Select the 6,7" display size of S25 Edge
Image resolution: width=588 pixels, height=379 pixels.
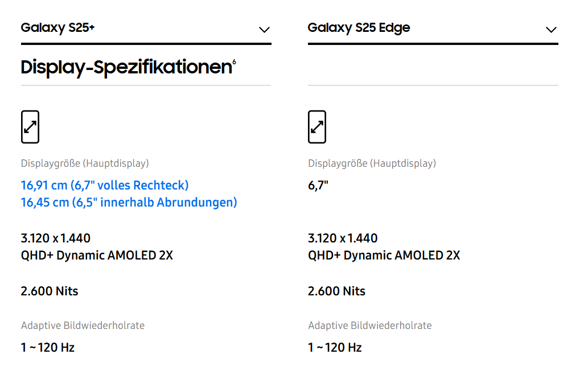(318, 185)
